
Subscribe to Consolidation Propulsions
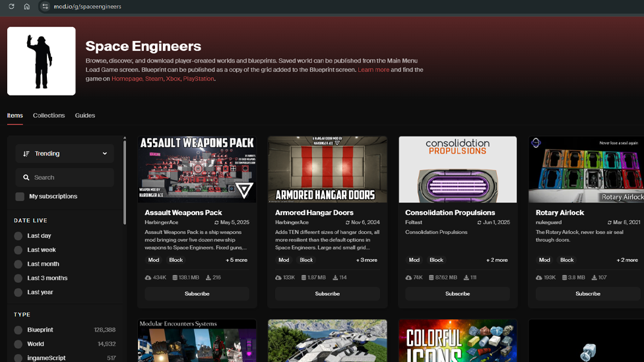coord(457,293)
